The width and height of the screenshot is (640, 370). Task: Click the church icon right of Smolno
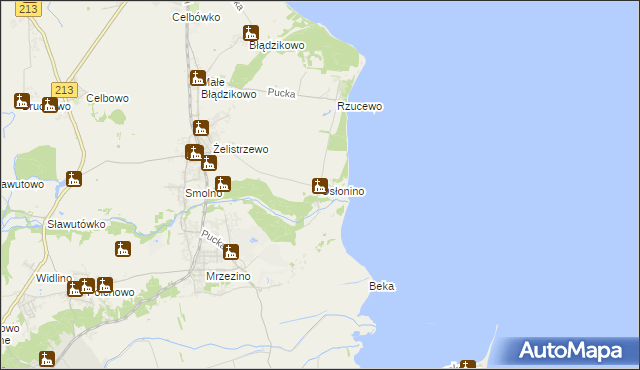pyautogui.click(x=223, y=184)
